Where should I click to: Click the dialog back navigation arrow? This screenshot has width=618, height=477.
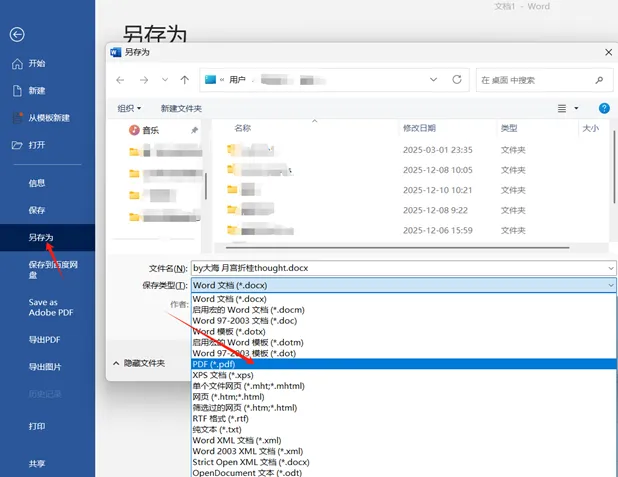(x=120, y=80)
